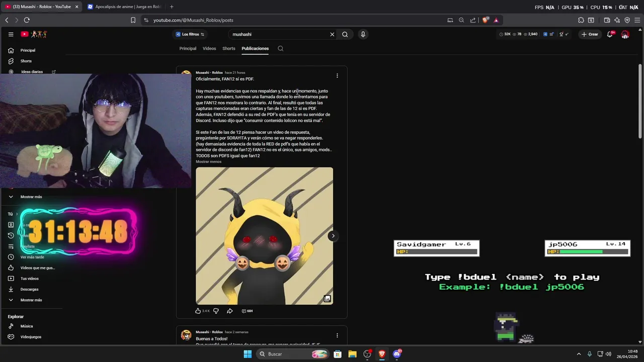Switch to the 'Videos' tab
Viewport: 644px width, 362px height.
[209, 48]
